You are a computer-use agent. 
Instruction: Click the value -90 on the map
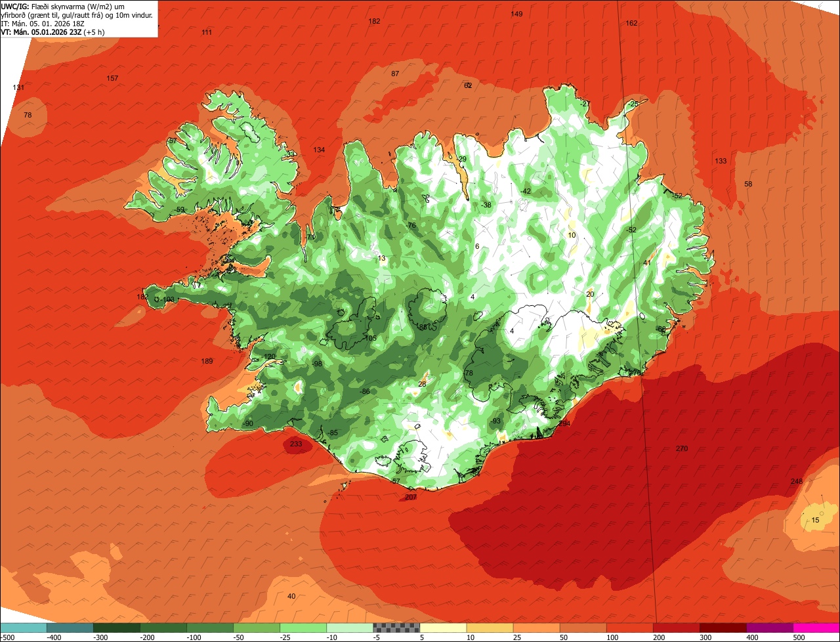click(248, 423)
